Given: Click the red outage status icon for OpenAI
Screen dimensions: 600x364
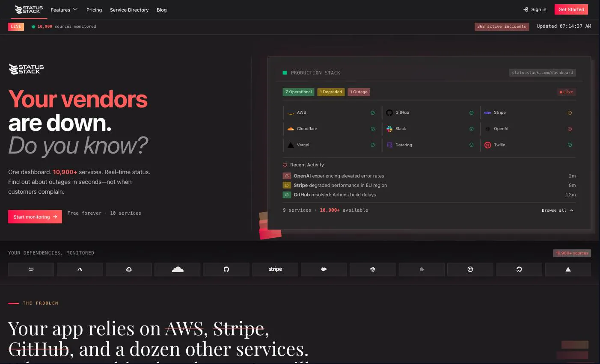Looking at the screenshot, I should [570, 129].
